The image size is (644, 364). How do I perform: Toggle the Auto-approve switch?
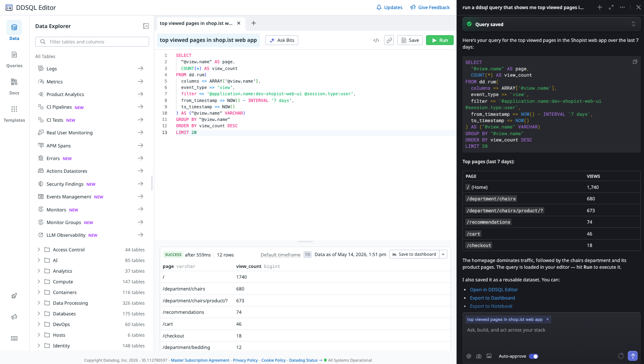(534, 356)
